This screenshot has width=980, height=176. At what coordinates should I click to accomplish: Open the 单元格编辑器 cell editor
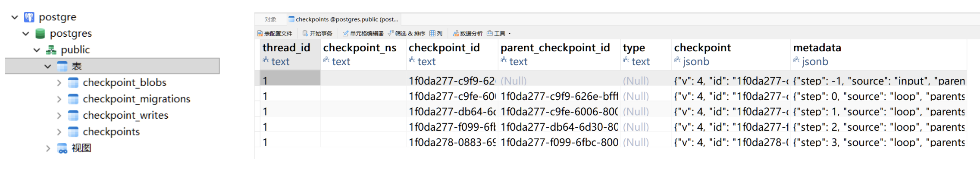363,33
